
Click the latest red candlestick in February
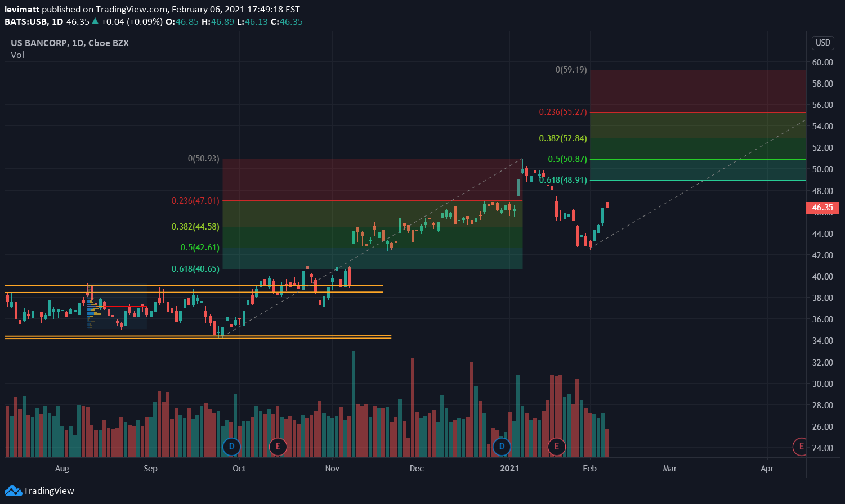(x=607, y=205)
